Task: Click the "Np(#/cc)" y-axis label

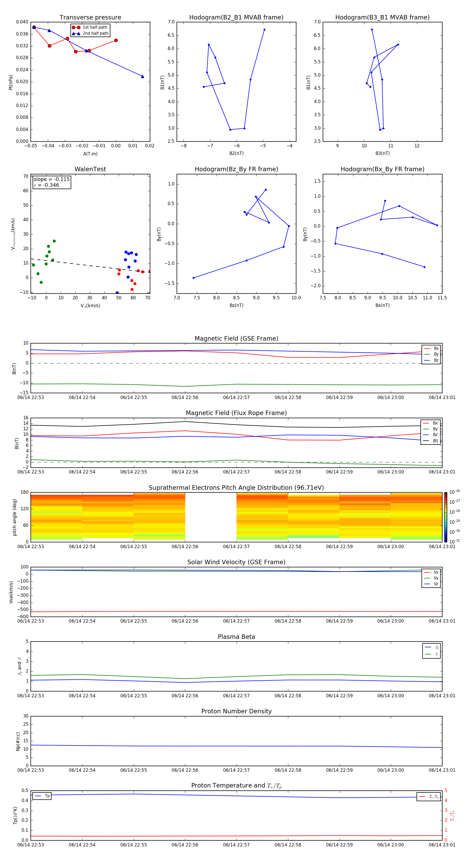Action: [18, 741]
